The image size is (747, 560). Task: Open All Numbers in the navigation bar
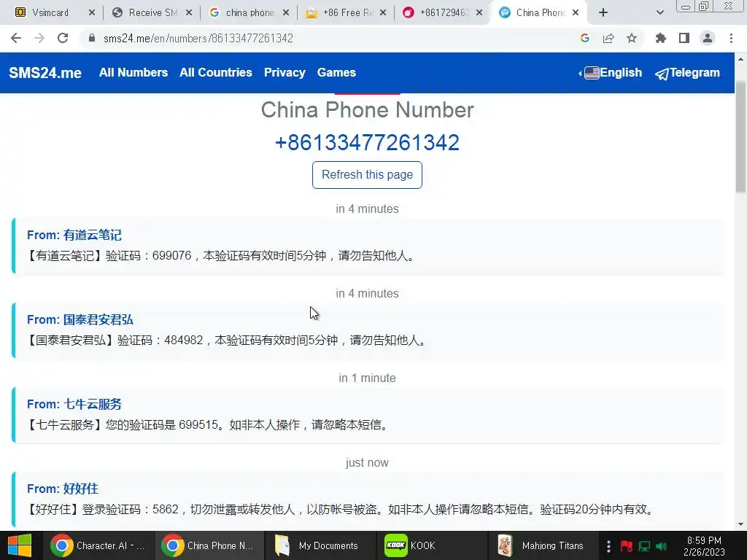point(133,72)
